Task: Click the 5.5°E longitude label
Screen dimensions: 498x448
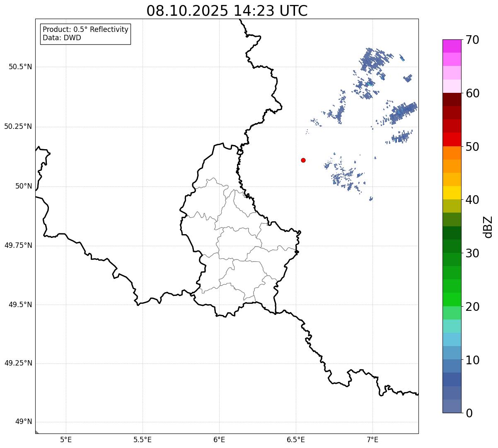Action: (143, 440)
